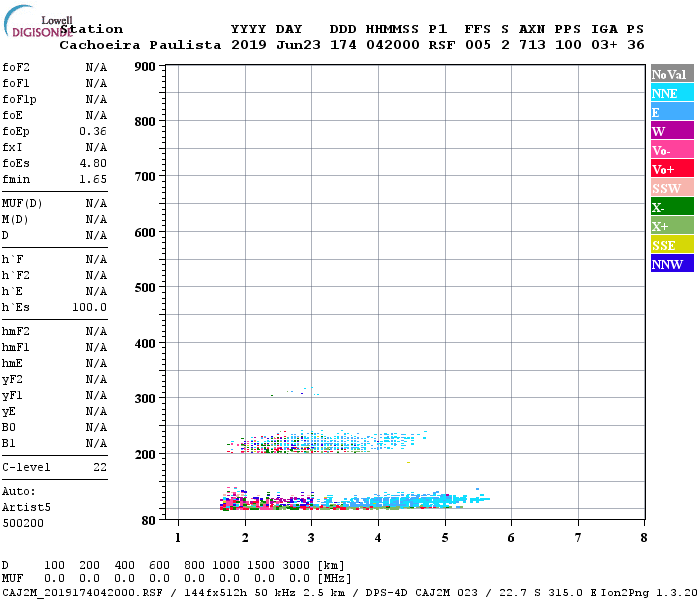Select the E blue legend swatch
This screenshot has height=600, width=700.
coord(672,112)
